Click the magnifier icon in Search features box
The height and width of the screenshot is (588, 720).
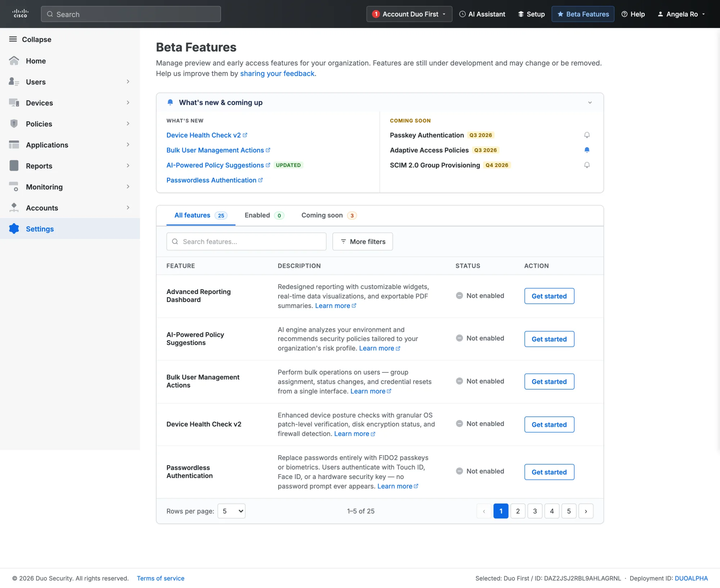[175, 241]
